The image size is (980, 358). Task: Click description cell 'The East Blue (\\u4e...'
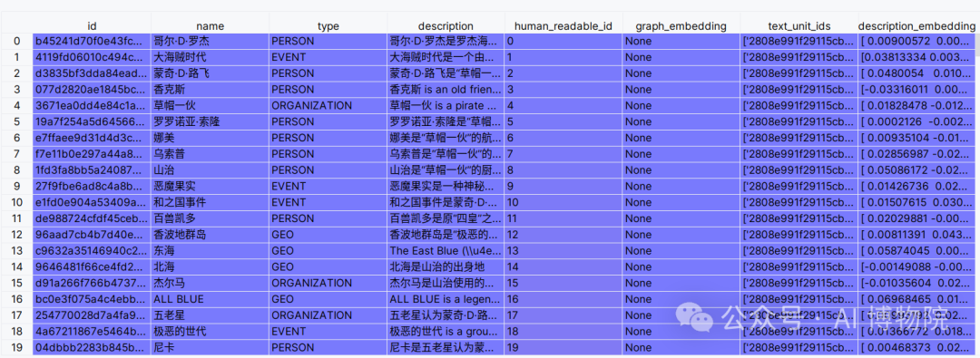[446, 250]
